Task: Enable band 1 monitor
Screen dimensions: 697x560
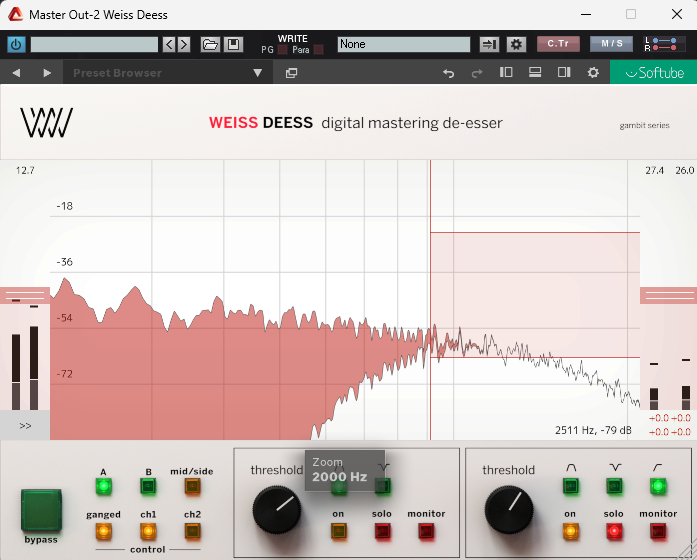Action: pyautogui.click(x=426, y=531)
